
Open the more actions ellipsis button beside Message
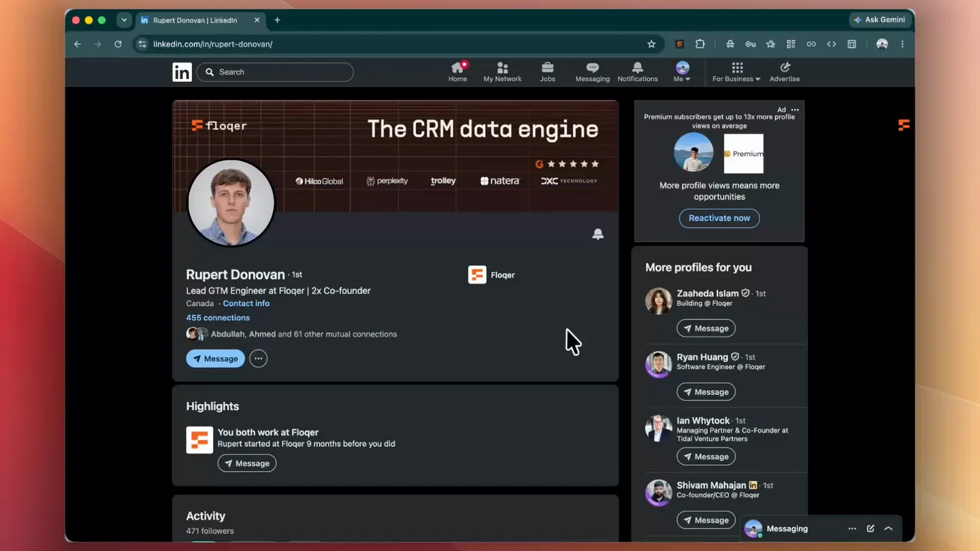(258, 358)
